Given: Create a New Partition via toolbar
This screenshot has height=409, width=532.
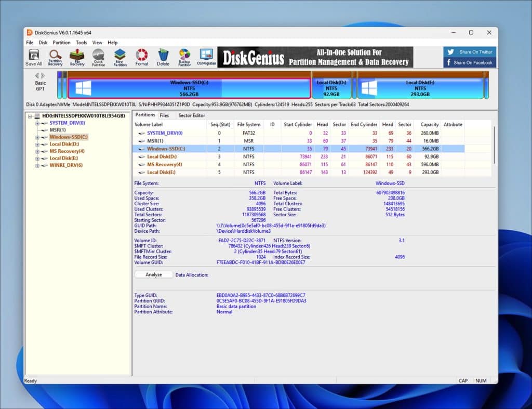Looking at the screenshot, I should point(120,57).
